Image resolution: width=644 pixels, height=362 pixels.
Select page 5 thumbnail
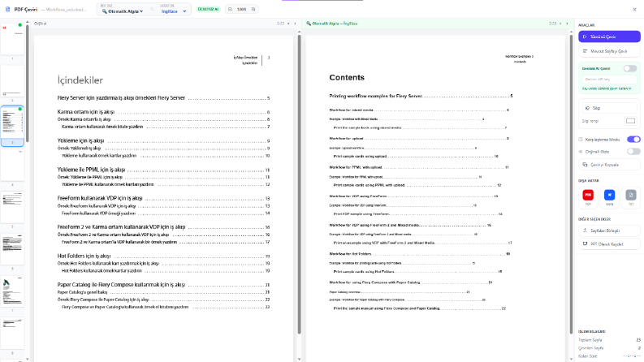[x=12, y=207]
